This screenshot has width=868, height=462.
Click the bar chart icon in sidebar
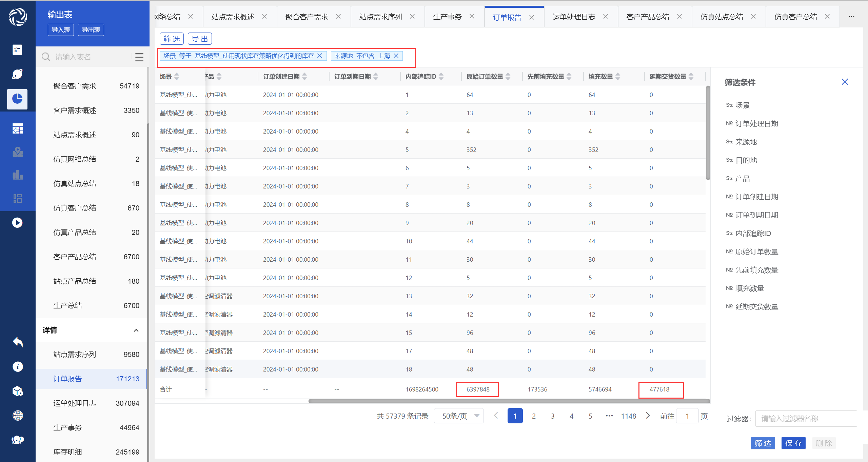(x=17, y=175)
